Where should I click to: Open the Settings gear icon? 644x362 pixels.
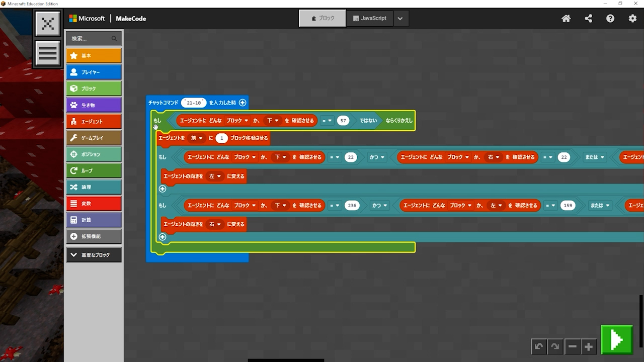tap(632, 19)
